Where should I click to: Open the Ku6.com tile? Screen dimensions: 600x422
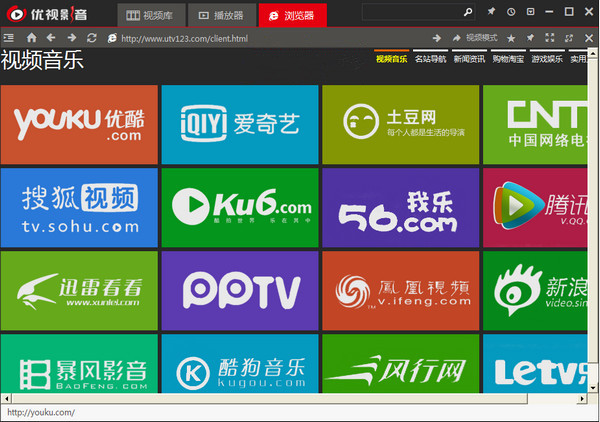pos(240,208)
